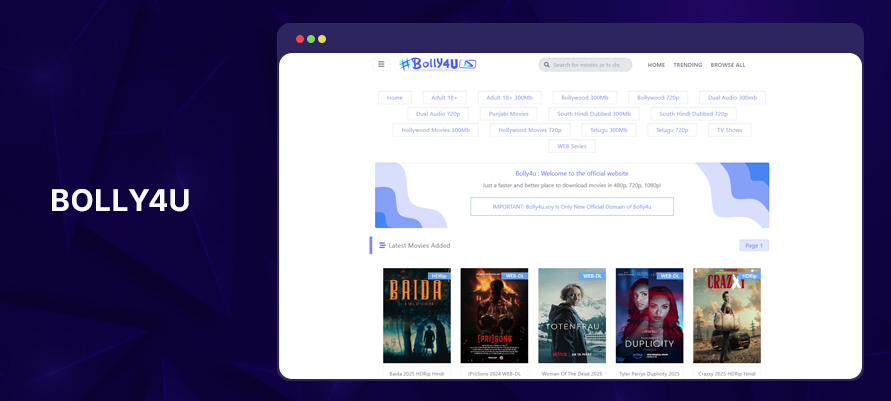Screen dimensions: 891x401
Task: Click the HDRip badge on Baida
Action: click(439, 275)
